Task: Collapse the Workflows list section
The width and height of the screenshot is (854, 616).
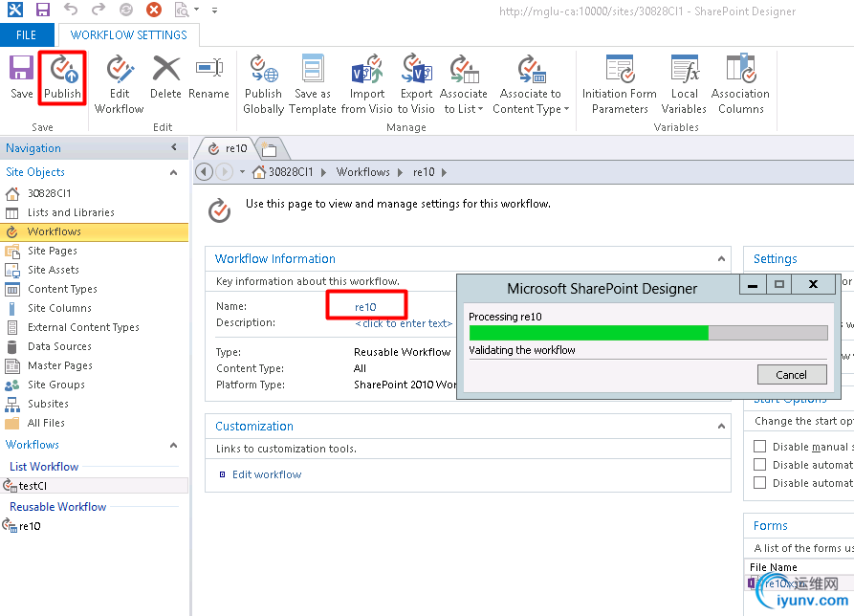Action: click(x=174, y=445)
